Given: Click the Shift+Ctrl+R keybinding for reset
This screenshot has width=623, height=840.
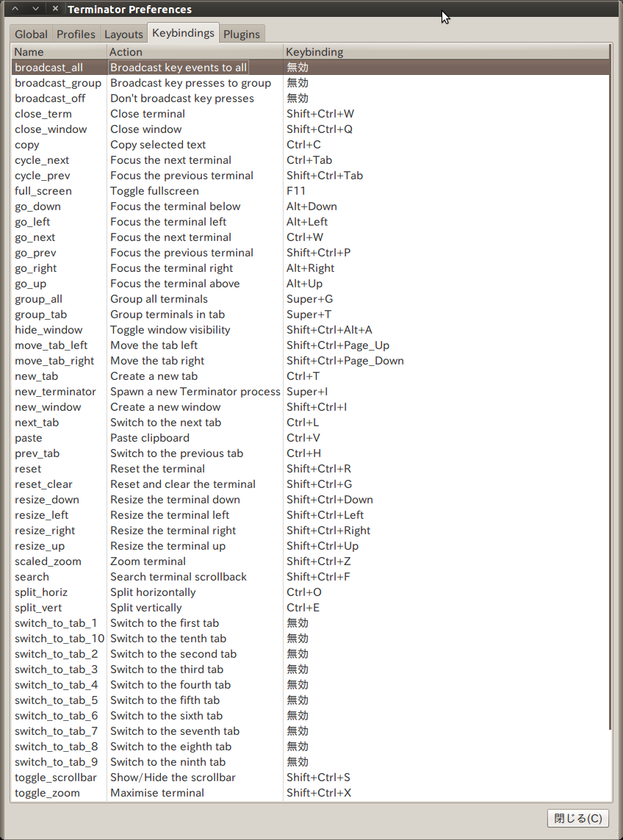Looking at the screenshot, I should pos(319,469).
